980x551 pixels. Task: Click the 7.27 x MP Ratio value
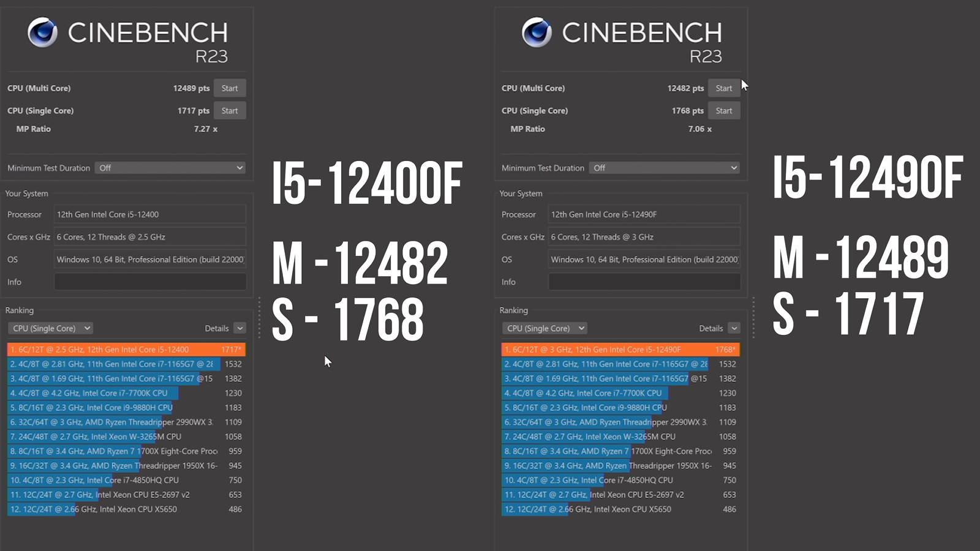click(x=206, y=129)
